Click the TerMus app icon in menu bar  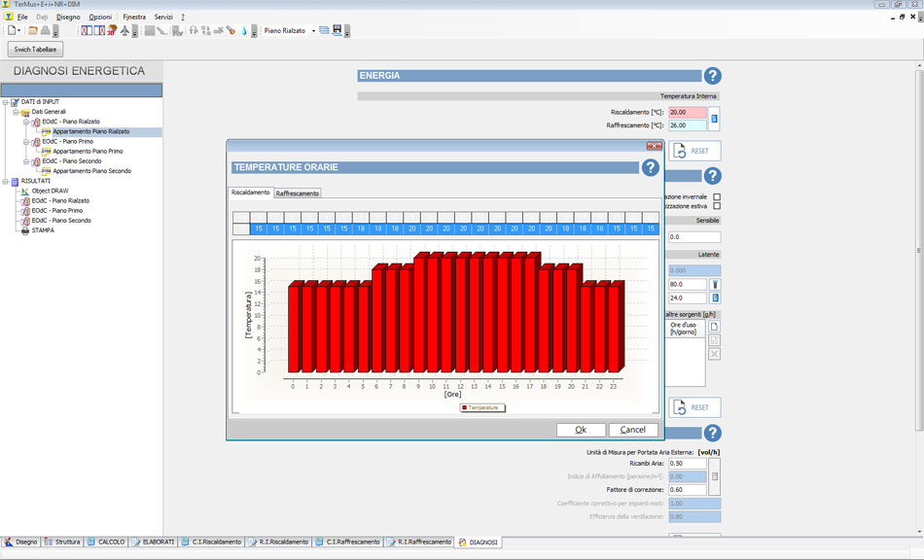pos(8,17)
